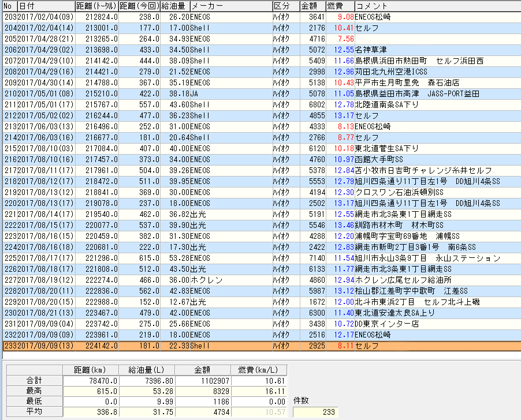Click odometer value 219078.0

tap(101, 203)
